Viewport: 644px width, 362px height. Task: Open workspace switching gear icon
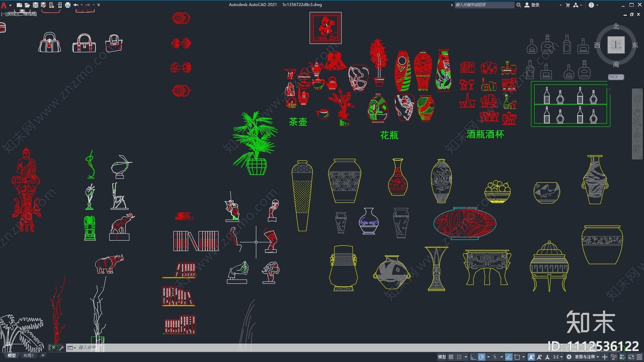(x=569, y=357)
